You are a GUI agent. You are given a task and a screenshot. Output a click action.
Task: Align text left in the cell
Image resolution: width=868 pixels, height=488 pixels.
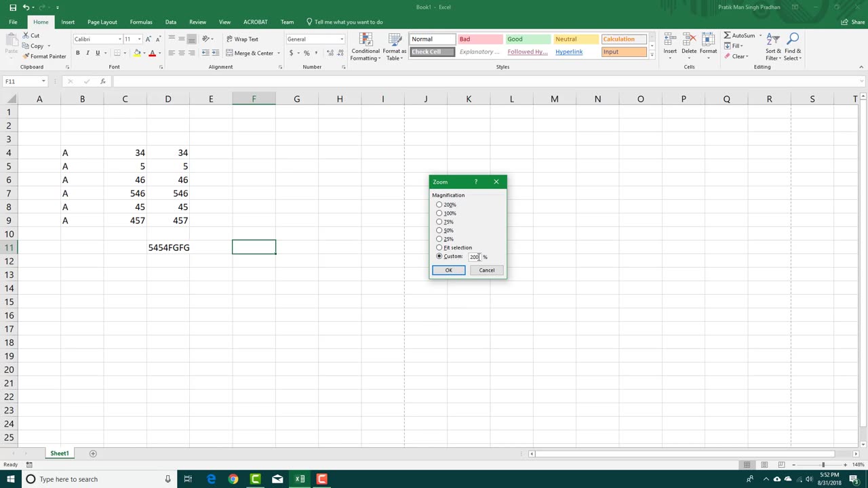[x=172, y=53]
